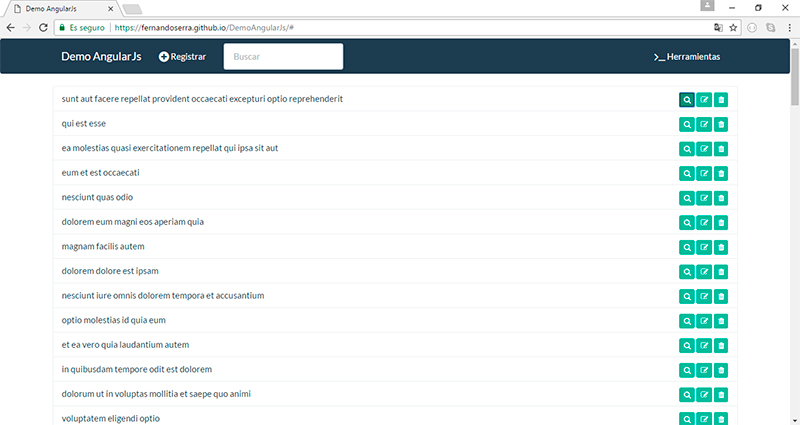800x425 pixels.
Task: Open the Chrome user profile icon
Action: point(707,6)
